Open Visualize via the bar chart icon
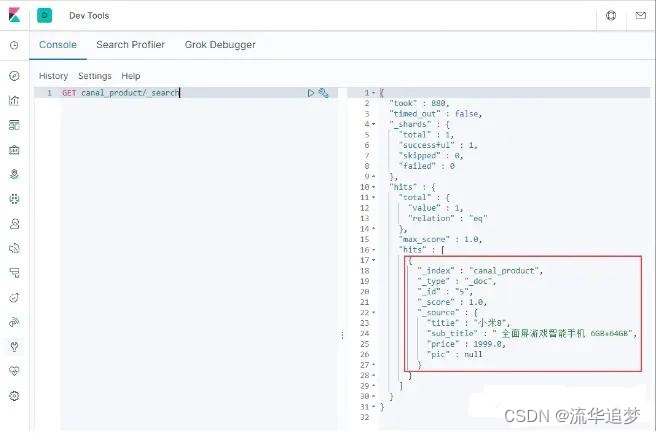 pos(14,100)
